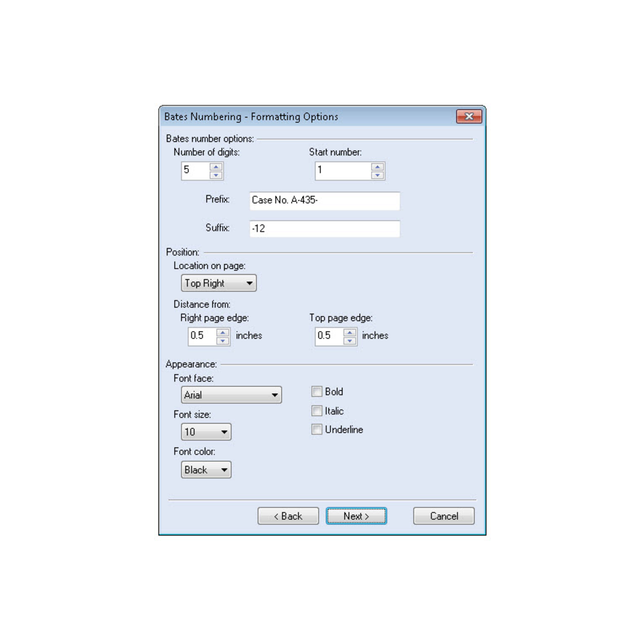The image size is (644, 644).
Task: Check the Underline option
Action: [317, 429]
